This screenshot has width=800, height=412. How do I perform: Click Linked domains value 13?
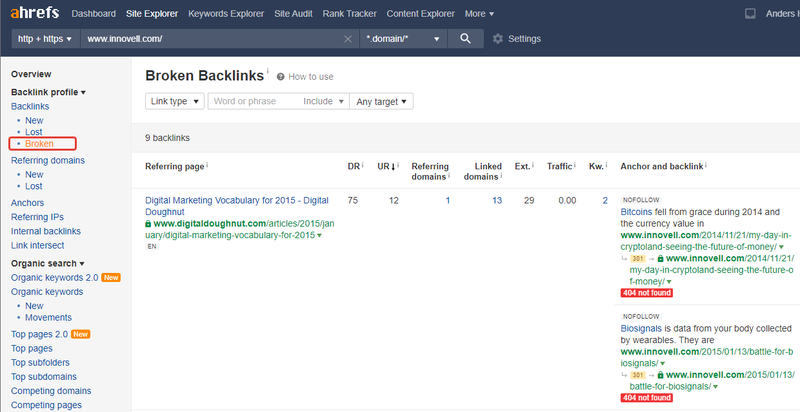click(496, 201)
